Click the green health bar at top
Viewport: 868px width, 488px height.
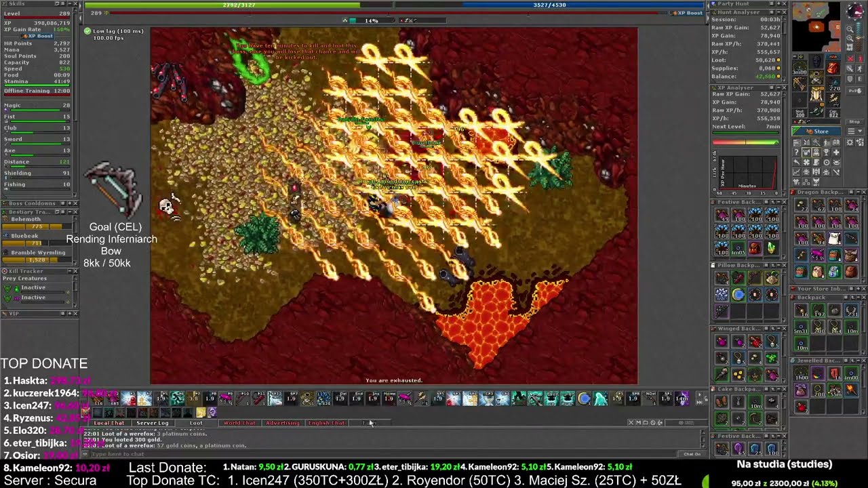[x=239, y=5]
